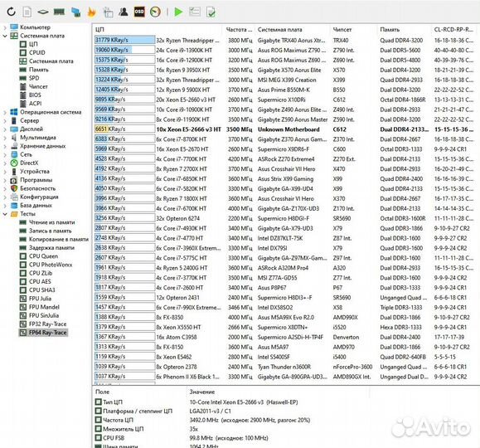Toggle the CPU FSB checkbox
The width and height of the screenshot is (480, 448).
click(99, 437)
